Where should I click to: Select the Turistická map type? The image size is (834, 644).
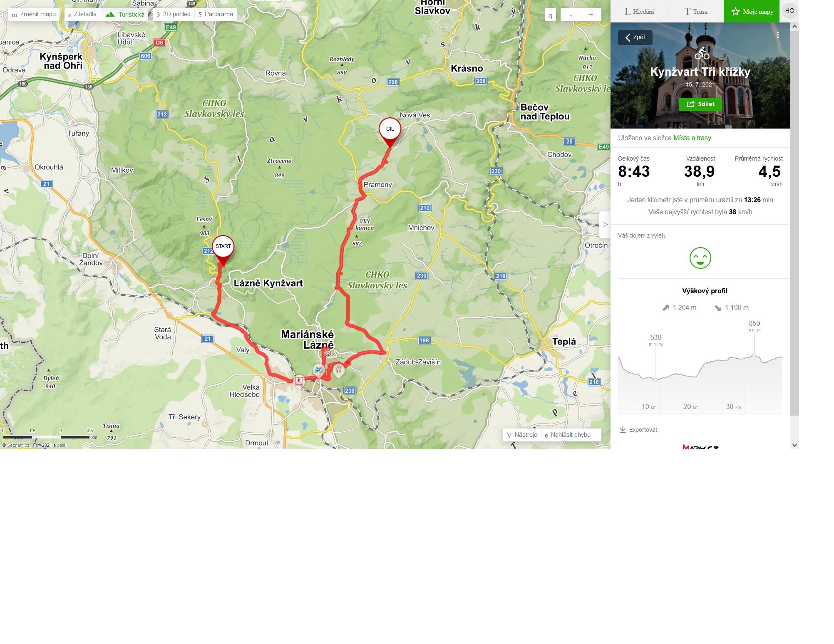point(125,14)
